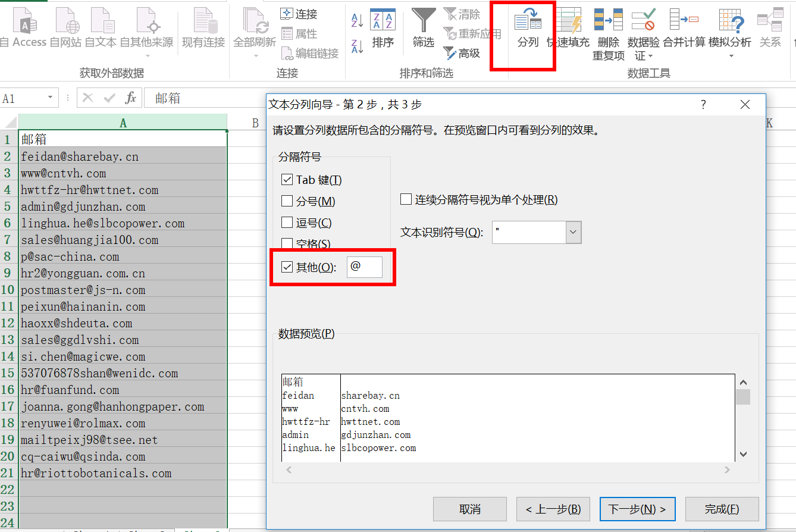This screenshot has width=796, height=532.
Task: Enable the 分号 semicolon checkbox
Action: [287, 201]
